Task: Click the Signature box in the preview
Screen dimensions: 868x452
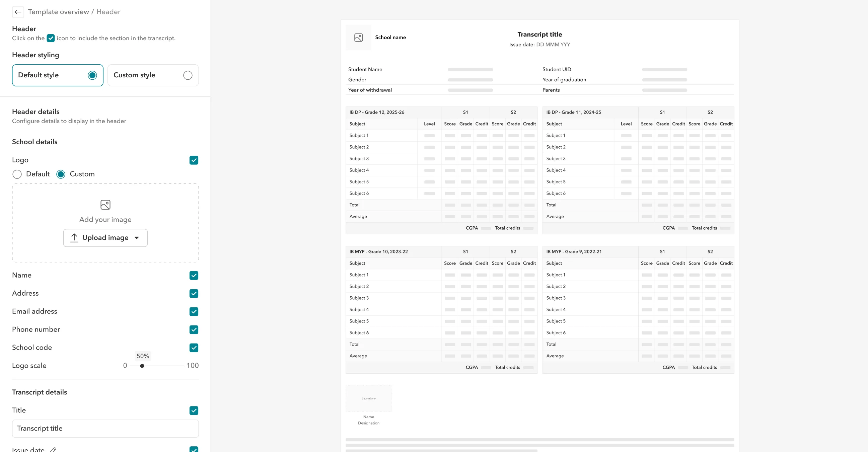Action: [369, 398]
